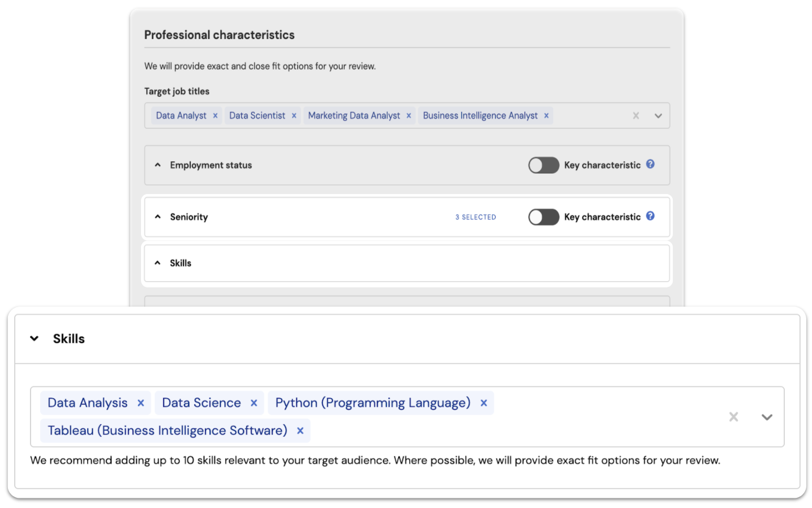Expand the Employment status section
Image resolution: width=812 pixels, height=508 pixels.
[158, 165]
